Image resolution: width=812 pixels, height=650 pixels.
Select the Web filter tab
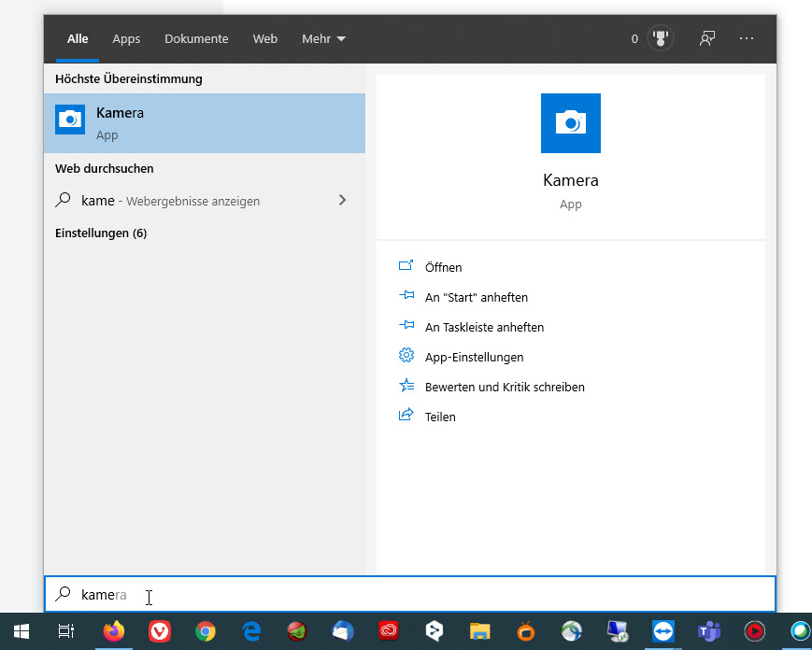pos(265,39)
